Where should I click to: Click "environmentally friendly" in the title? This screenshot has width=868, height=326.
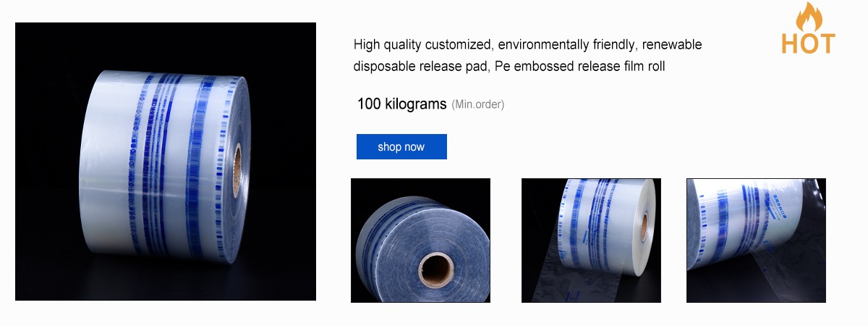pyautogui.click(x=567, y=45)
